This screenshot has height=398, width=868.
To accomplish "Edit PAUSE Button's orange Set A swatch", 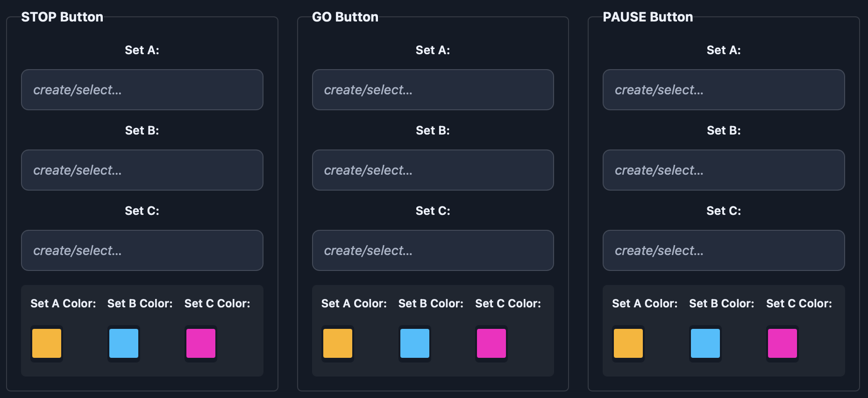I will [x=628, y=343].
